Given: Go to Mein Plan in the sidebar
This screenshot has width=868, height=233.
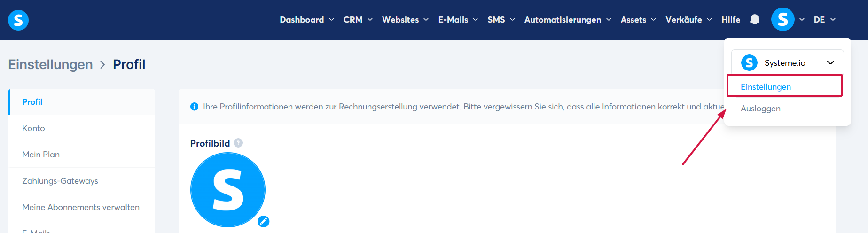Looking at the screenshot, I should 82,155.
